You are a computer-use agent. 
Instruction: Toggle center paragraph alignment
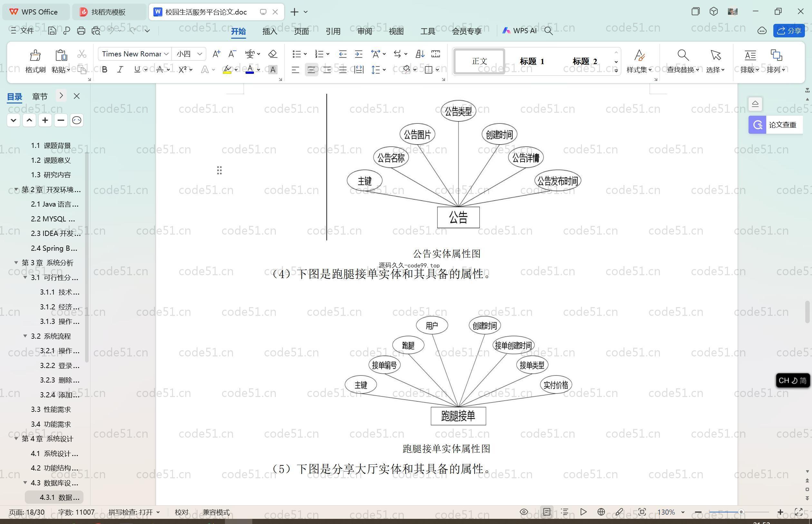[311, 70]
